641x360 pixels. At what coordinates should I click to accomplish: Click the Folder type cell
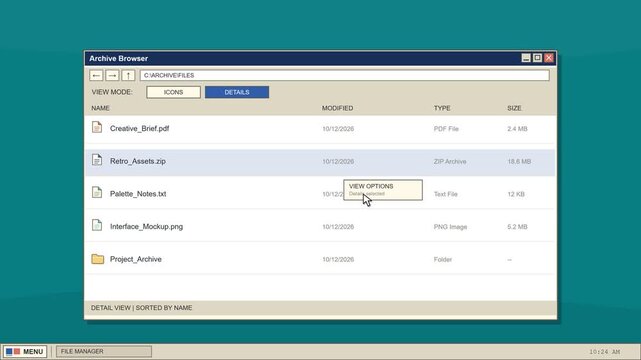[443, 259]
